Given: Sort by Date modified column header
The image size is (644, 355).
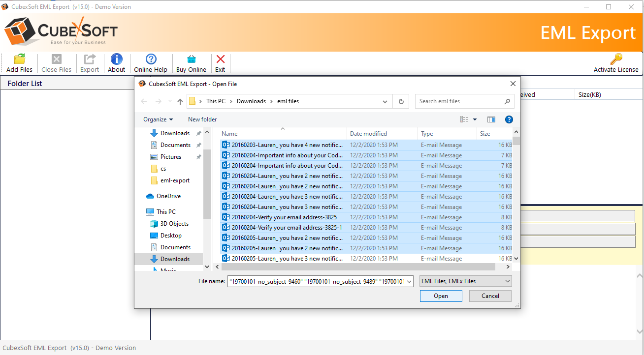Looking at the screenshot, I should 383,133.
